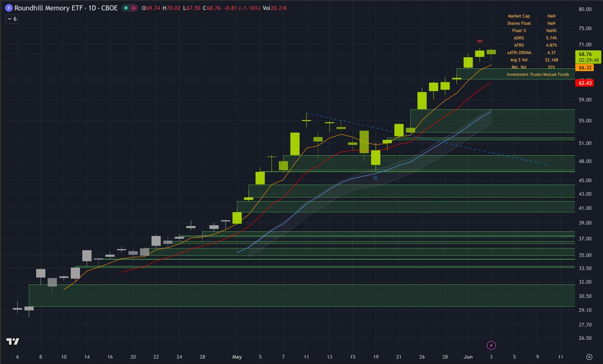Click the 26.50 level on the price axis
The height and width of the screenshot is (364, 603).
point(585,338)
